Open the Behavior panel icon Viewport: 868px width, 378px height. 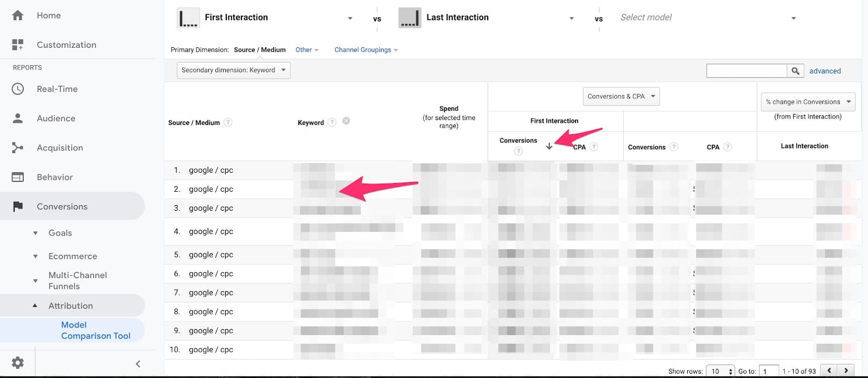[x=18, y=177]
